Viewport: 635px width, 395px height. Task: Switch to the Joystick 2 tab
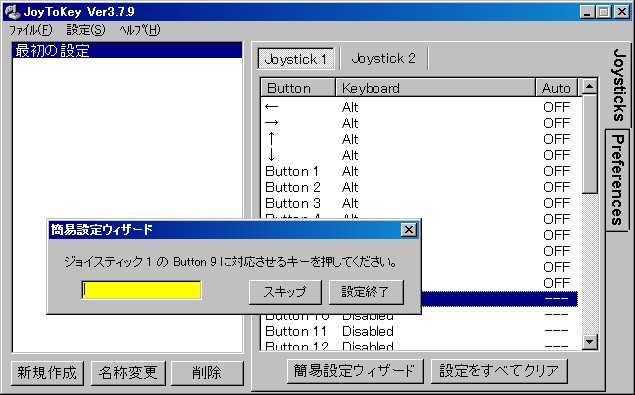(383, 59)
